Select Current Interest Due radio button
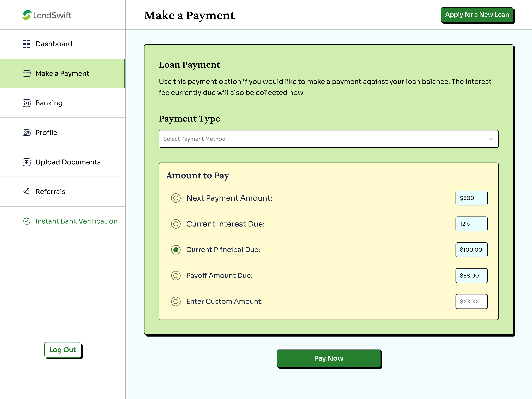The height and width of the screenshot is (399, 532). coord(176,224)
